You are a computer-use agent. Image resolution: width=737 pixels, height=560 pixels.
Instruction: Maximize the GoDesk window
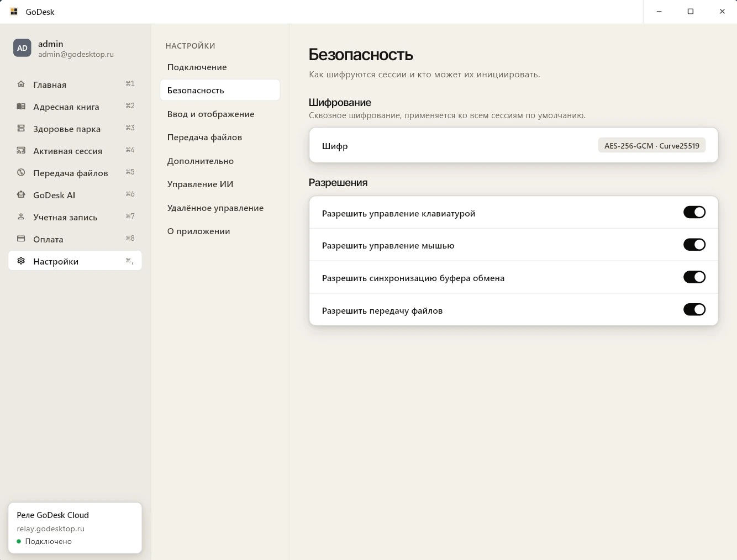coord(690,12)
